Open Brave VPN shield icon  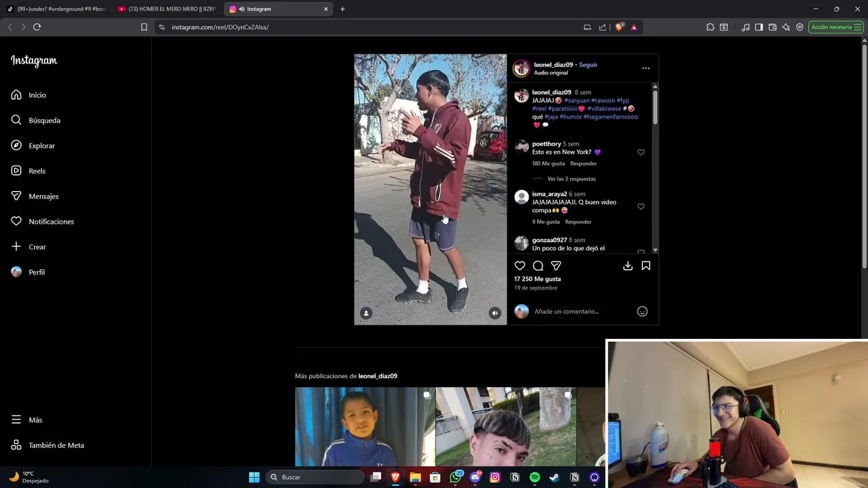(x=800, y=27)
